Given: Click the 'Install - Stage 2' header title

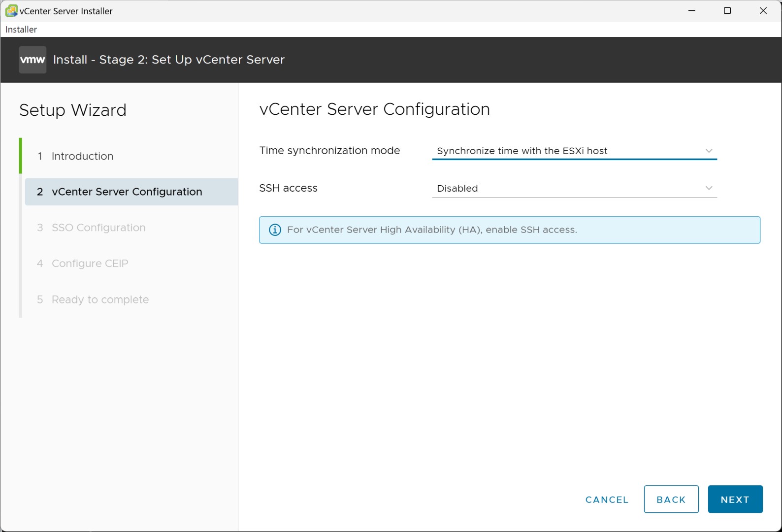Looking at the screenshot, I should pos(169,60).
